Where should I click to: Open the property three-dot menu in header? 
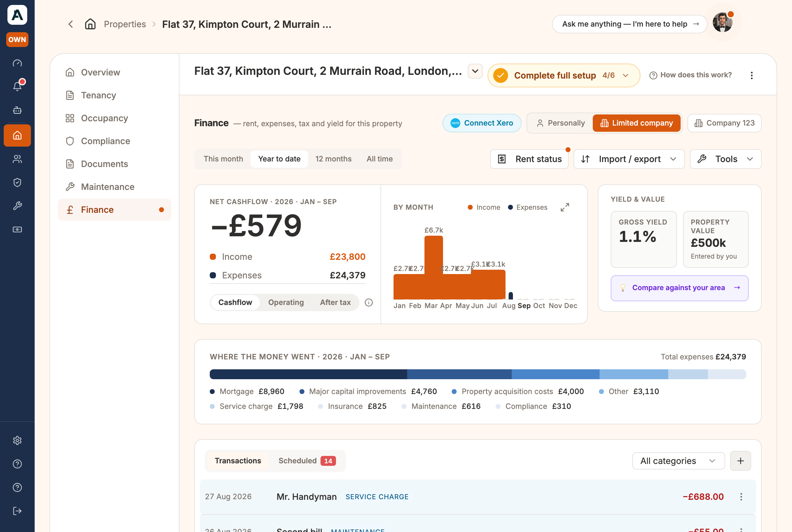point(751,75)
